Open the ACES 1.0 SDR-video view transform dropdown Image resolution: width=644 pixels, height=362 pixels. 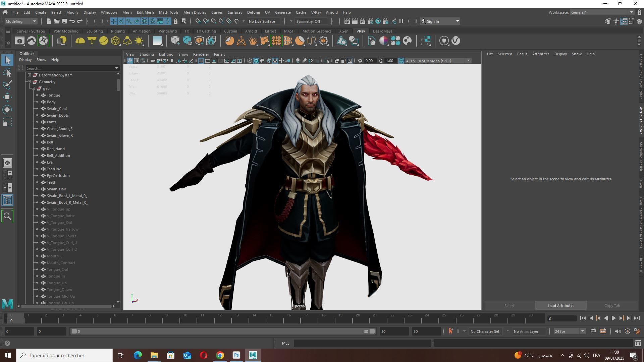pyautogui.click(x=438, y=61)
